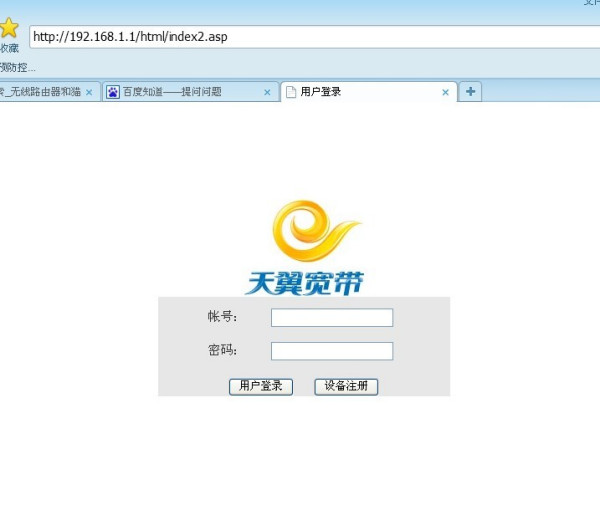Click the 用户登录 login button

pyautogui.click(x=261, y=386)
